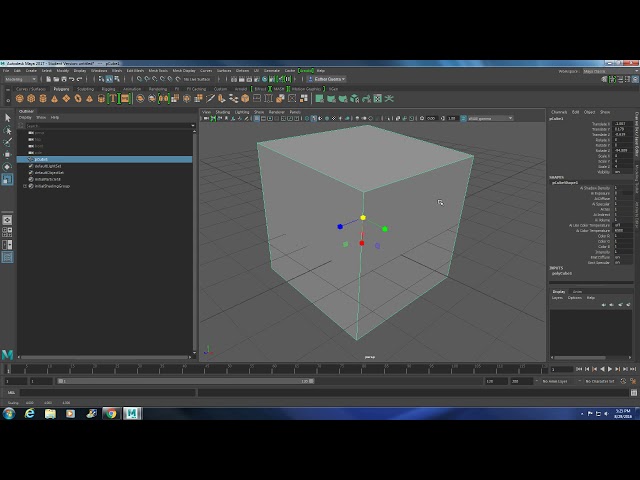This screenshot has width=640, height=480.
Task: Toggle select by object type mode
Action: click(x=109, y=79)
